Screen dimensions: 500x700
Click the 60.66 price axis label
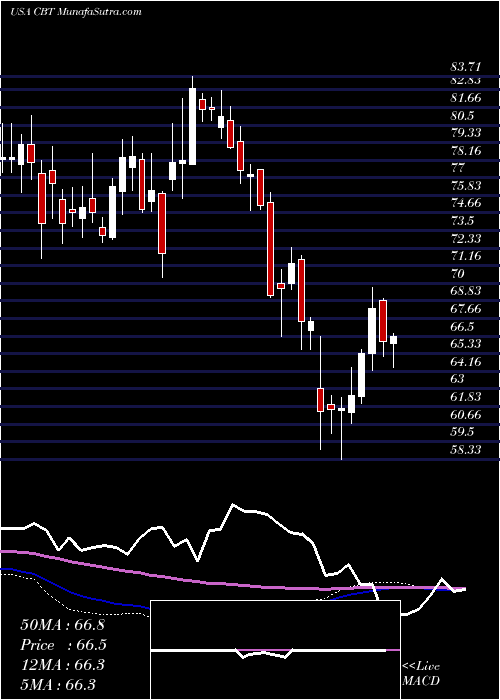pyautogui.click(x=466, y=415)
